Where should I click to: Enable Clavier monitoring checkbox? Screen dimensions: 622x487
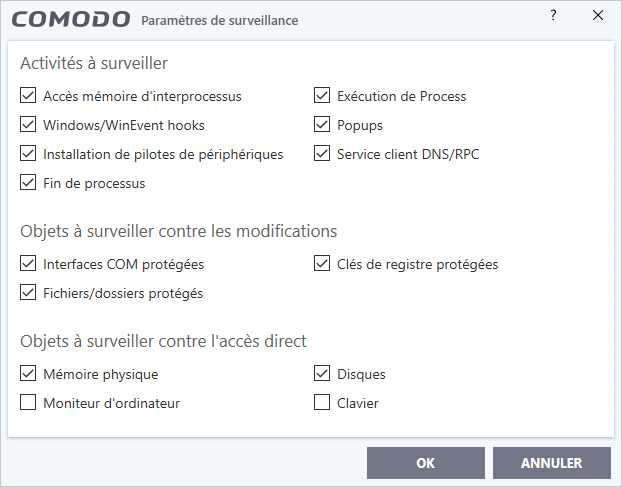pos(322,403)
